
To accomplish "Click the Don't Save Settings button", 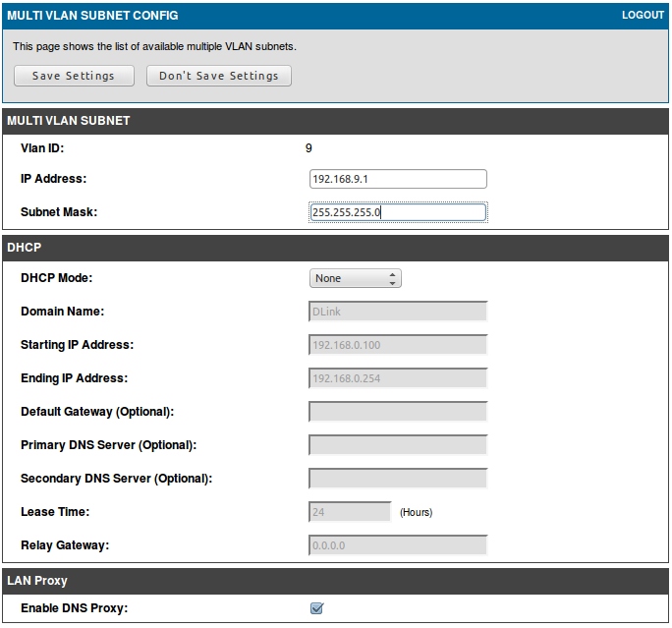I will point(218,76).
